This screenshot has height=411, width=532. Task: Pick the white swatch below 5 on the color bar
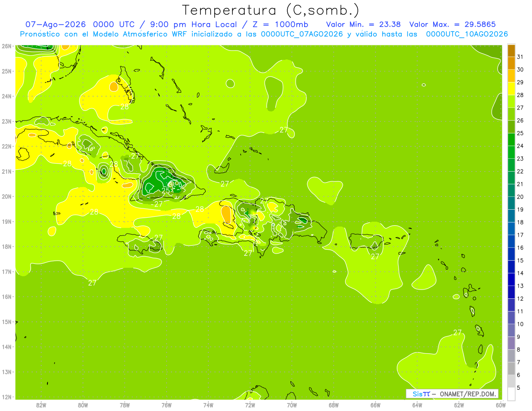(511, 394)
